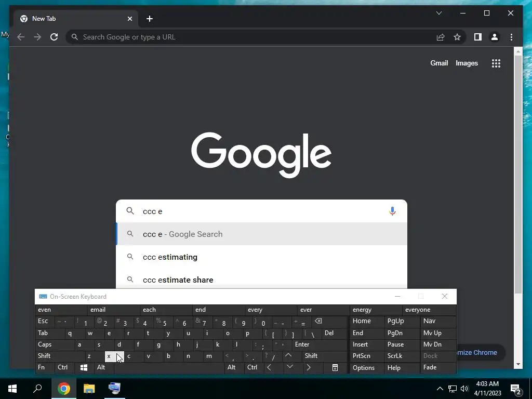
Task: Reload the page in Chrome
Action: (54, 37)
